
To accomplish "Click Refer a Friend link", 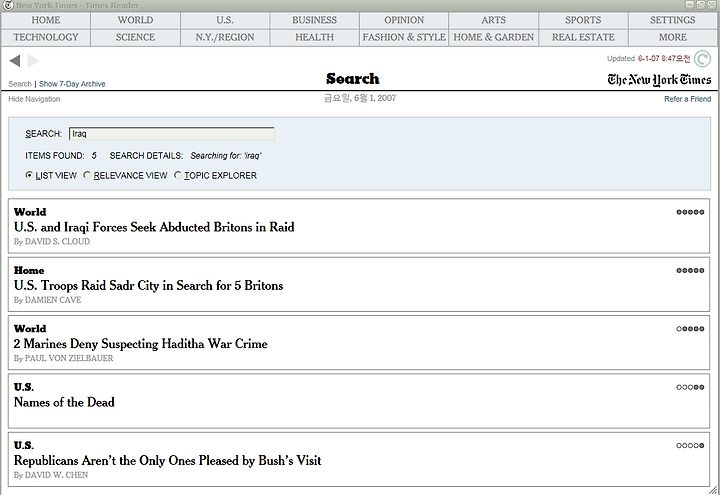I will (687, 99).
